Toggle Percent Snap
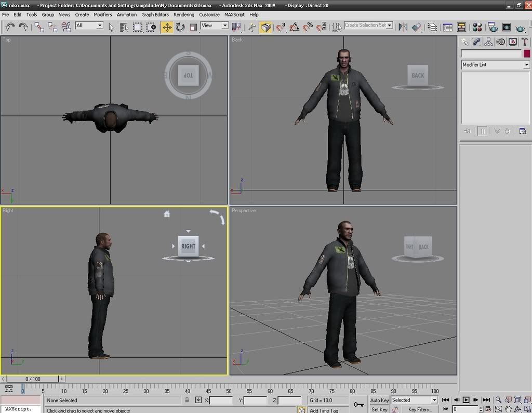Viewport: 532px width, 413px height. [x=308, y=27]
